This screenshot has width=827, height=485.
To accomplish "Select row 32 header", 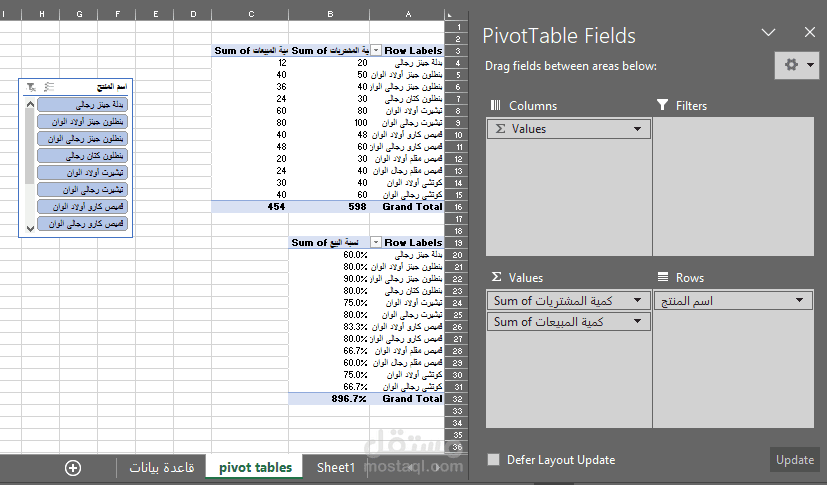I will click(x=458, y=399).
